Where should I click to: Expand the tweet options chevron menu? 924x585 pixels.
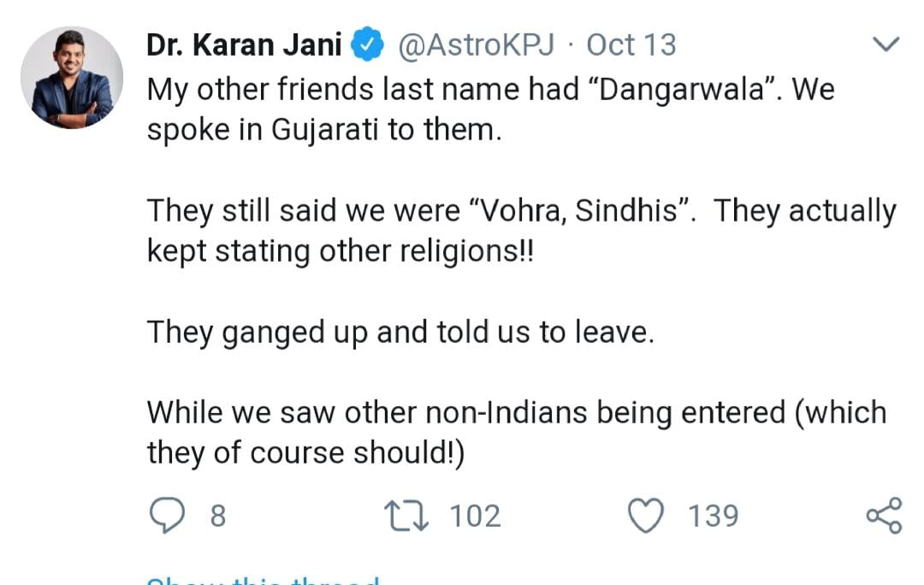(x=885, y=44)
